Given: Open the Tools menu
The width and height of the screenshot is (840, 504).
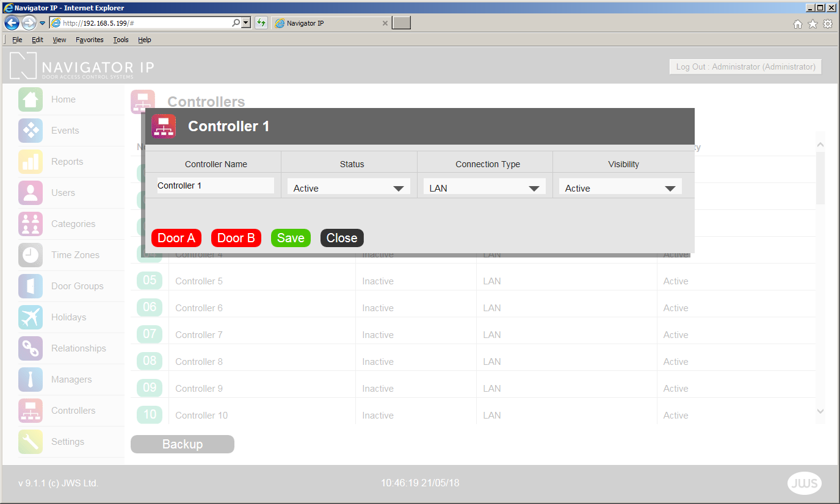Looking at the screenshot, I should pyautogui.click(x=121, y=40).
